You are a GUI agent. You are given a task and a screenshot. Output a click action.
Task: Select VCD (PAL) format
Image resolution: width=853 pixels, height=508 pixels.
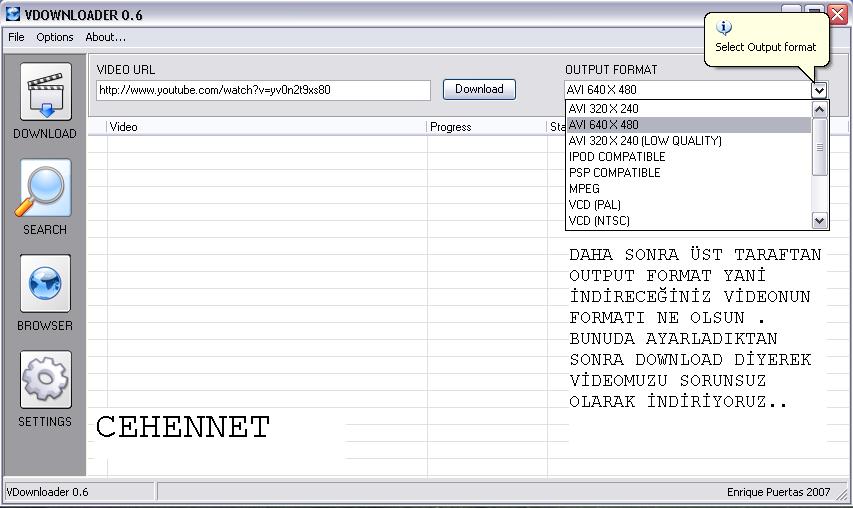click(x=689, y=205)
